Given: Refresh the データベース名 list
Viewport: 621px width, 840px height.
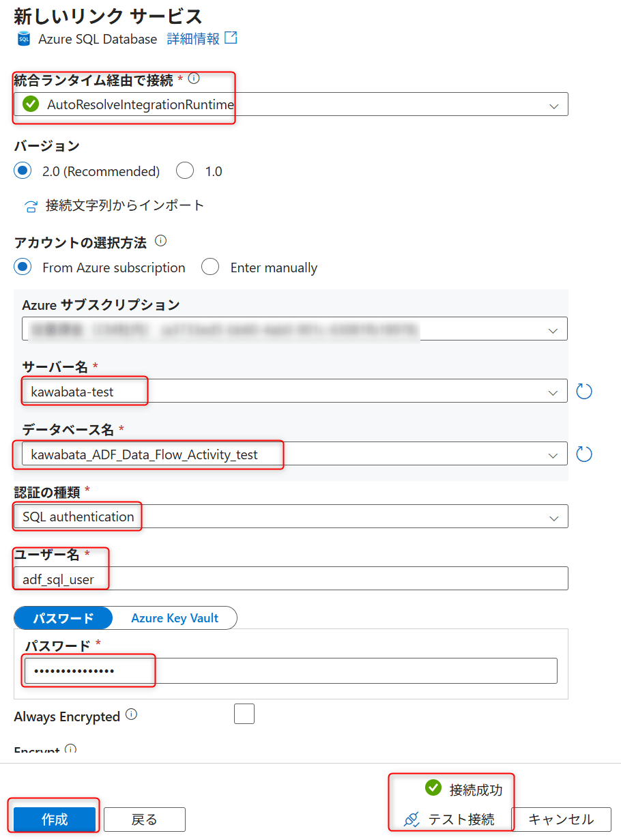Looking at the screenshot, I should tap(583, 454).
